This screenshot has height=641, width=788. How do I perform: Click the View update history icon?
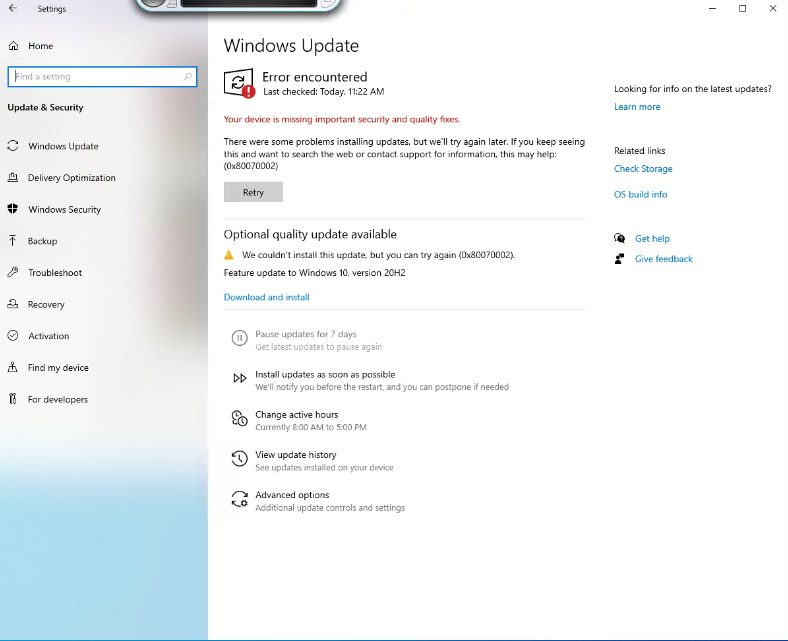[239, 459]
